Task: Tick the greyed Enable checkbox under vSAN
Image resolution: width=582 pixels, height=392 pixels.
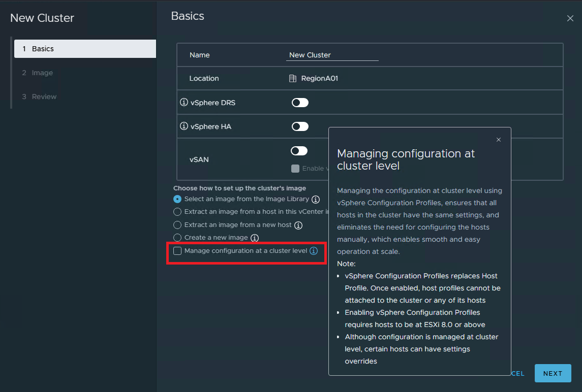Action: [x=295, y=169]
